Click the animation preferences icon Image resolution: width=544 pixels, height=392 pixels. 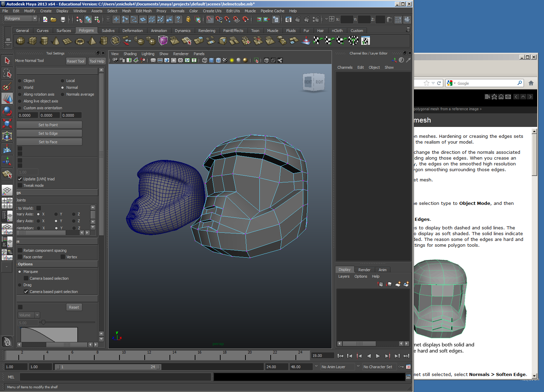[x=408, y=367]
